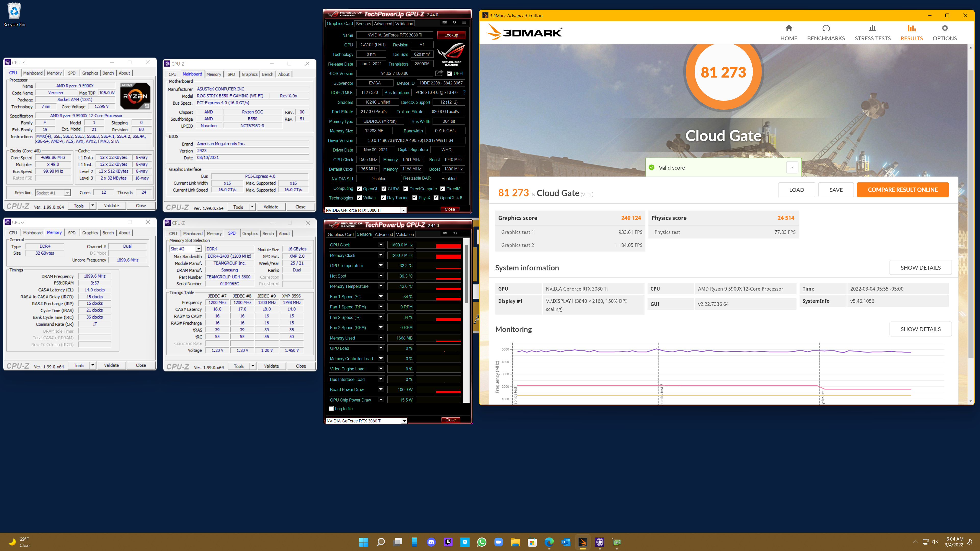
Task: Expand the Memory Used sensor dropdown
Action: (381, 338)
